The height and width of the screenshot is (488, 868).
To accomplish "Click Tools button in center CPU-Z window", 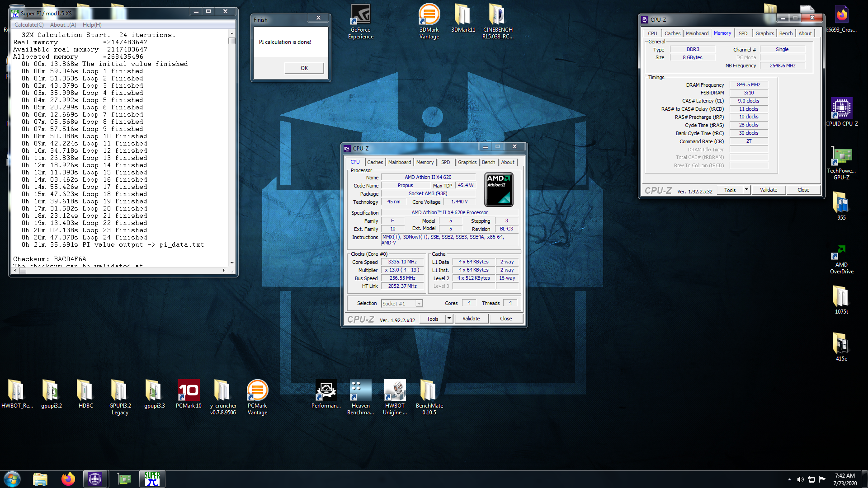I will (432, 319).
